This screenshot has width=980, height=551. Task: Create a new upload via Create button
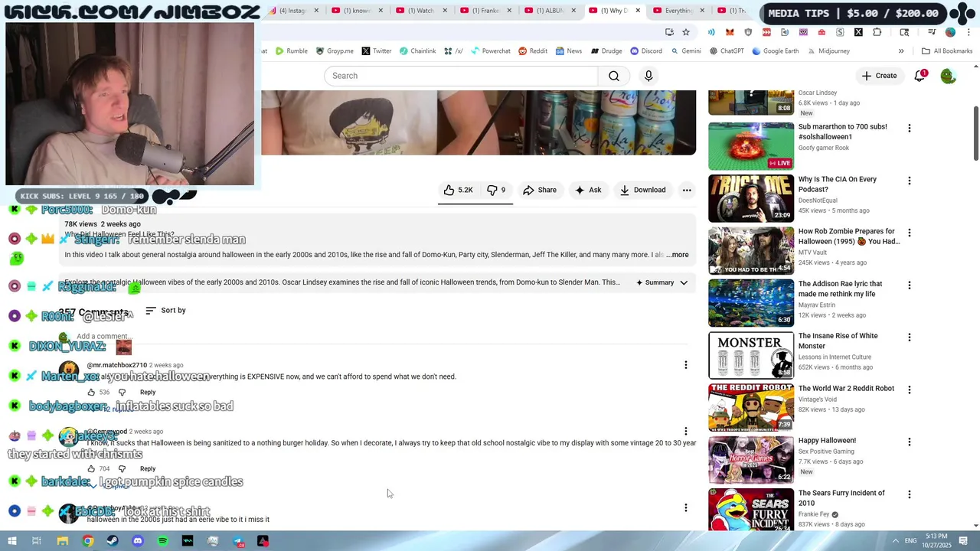click(879, 76)
